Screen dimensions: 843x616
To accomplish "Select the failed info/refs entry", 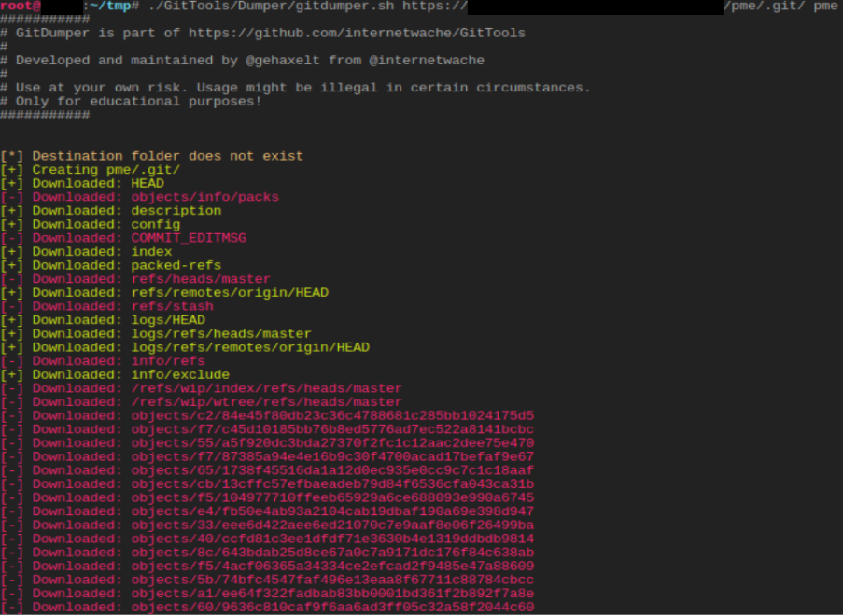I will pyautogui.click(x=168, y=361).
